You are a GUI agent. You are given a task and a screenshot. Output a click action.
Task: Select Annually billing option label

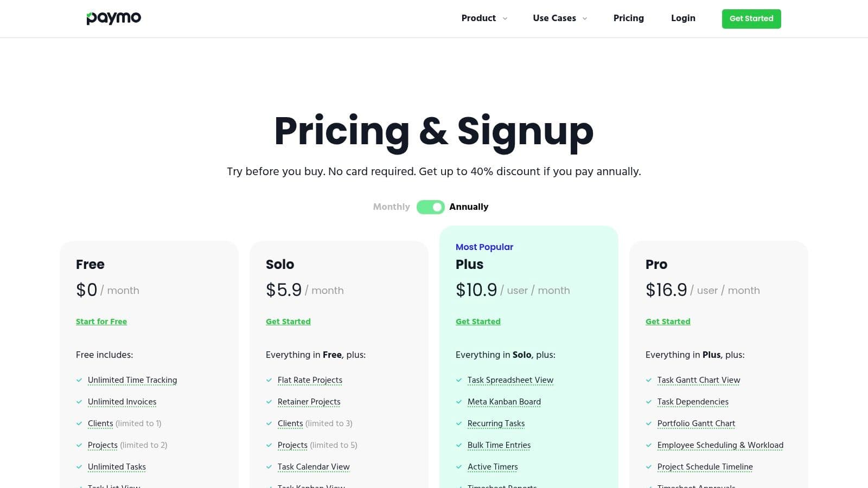coord(469,207)
